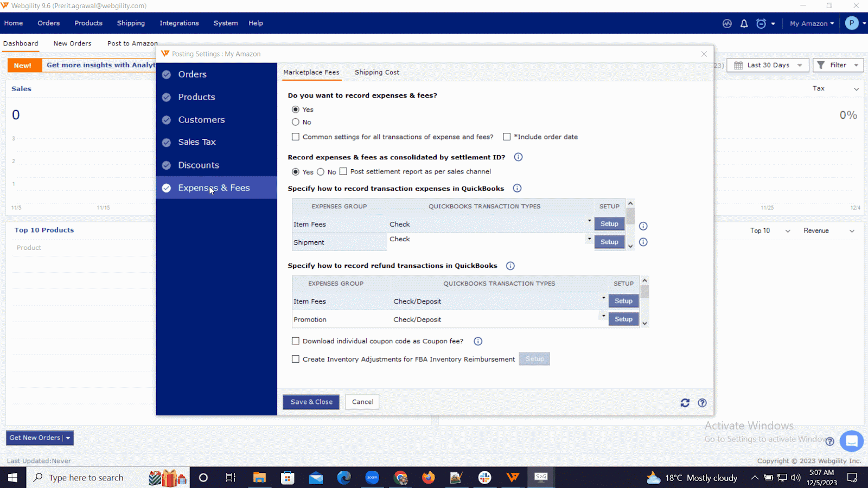Click the activity monitor icon in header
The image size is (868, 488).
point(727,23)
